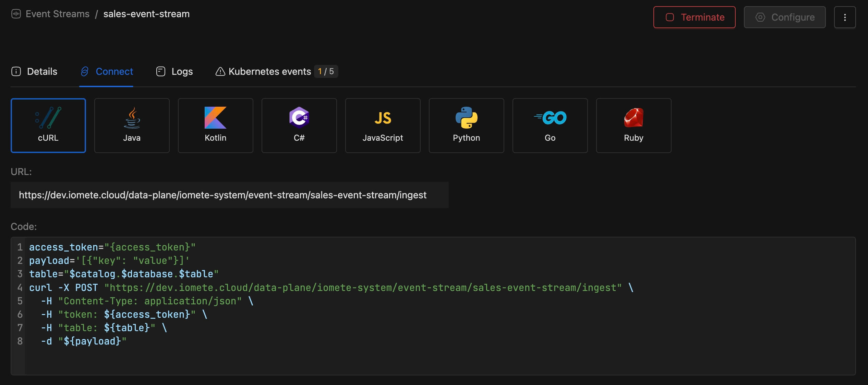
Task: Click the Kubernetes events warning icon
Action: (x=220, y=71)
